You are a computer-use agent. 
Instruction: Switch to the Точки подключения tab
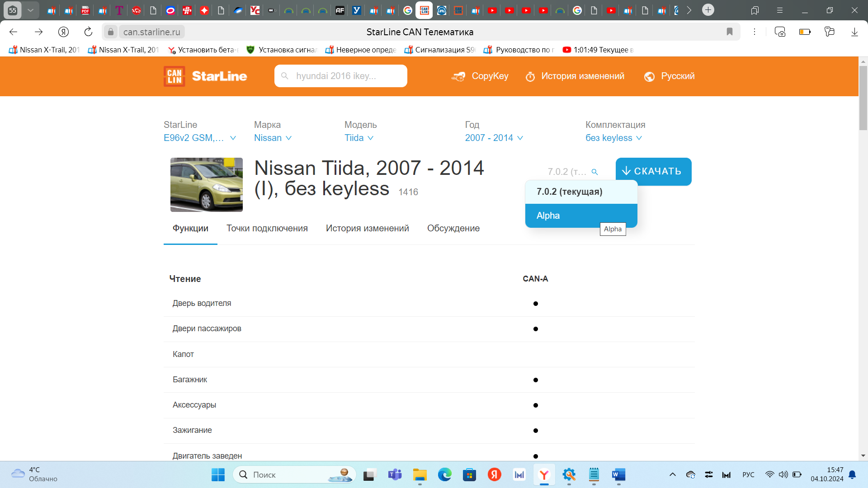pyautogui.click(x=267, y=229)
